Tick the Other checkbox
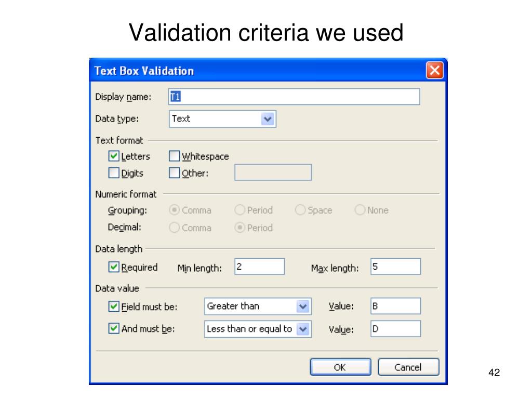This screenshot has width=532, height=399. point(174,172)
